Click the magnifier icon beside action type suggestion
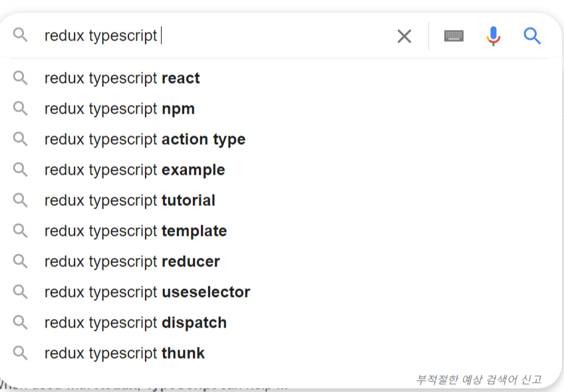This screenshot has width=564, height=392. [20, 139]
